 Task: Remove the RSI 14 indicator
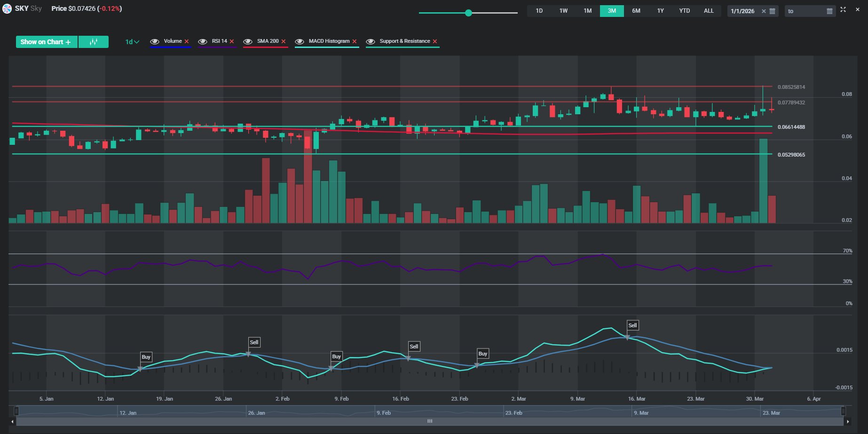[232, 41]
